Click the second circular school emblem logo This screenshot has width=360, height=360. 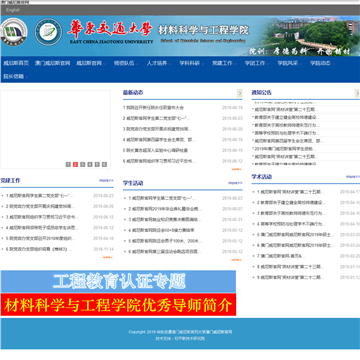pyautogui.click(x=48, y=32)
